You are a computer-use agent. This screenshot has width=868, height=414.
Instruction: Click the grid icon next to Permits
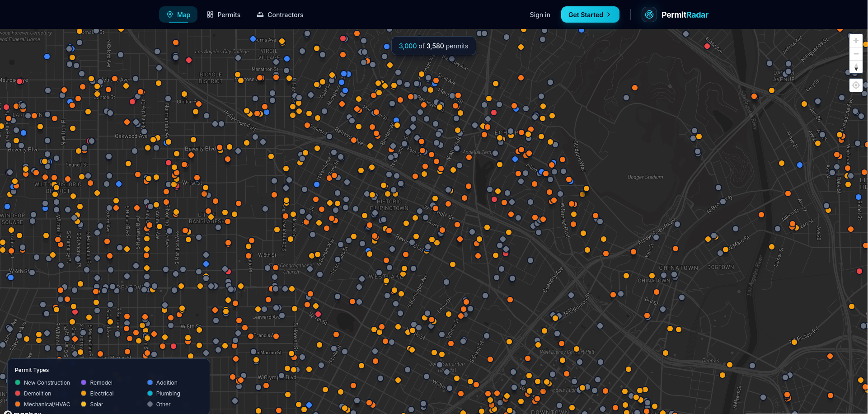(210, 14)
